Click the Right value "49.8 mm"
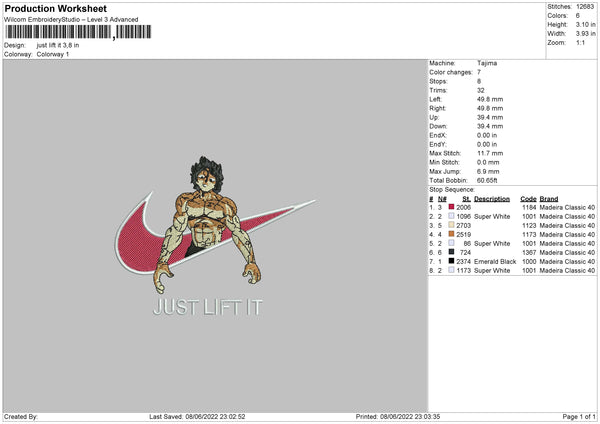The height and width of the screenshot is (424, 600). tap(490, 108)
